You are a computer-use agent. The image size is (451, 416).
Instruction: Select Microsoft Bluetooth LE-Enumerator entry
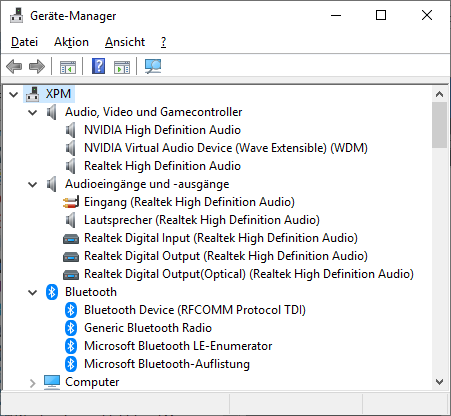pos(178,346)
